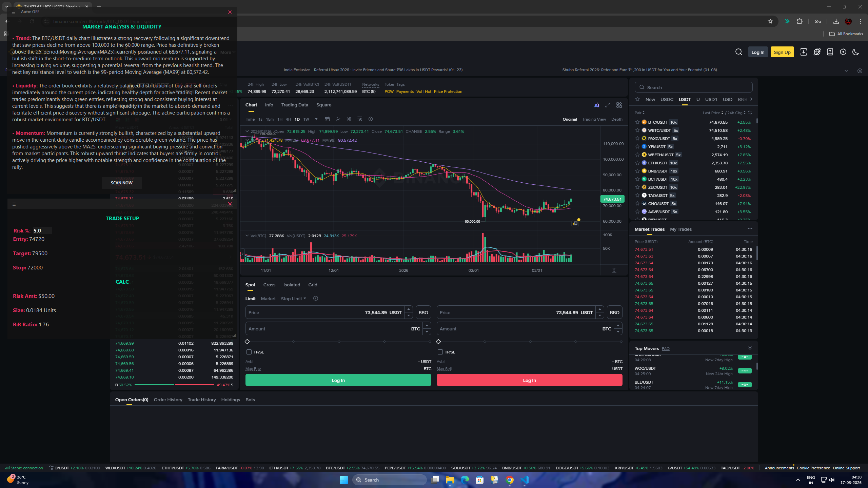Click the yellow Sign Up button
This screenshot has width=868, height=488.
[x=782, y=52]
